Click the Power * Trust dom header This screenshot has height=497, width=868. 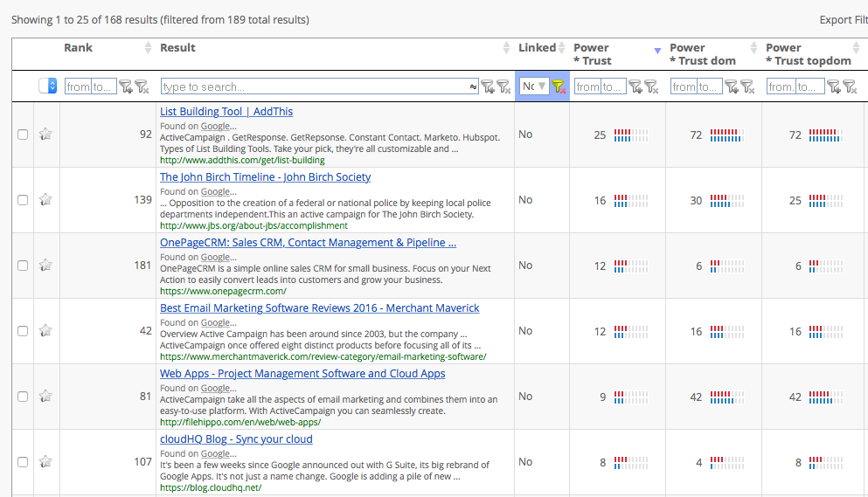coord(703,54)
